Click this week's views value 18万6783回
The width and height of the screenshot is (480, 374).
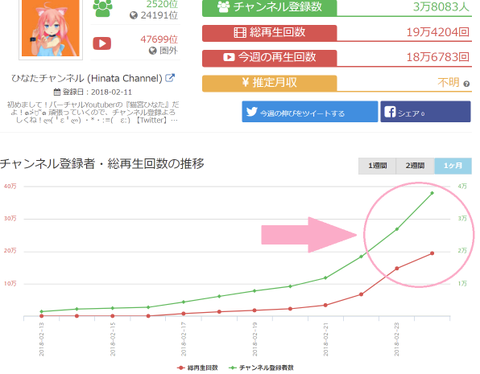click(x=438, y=57)
